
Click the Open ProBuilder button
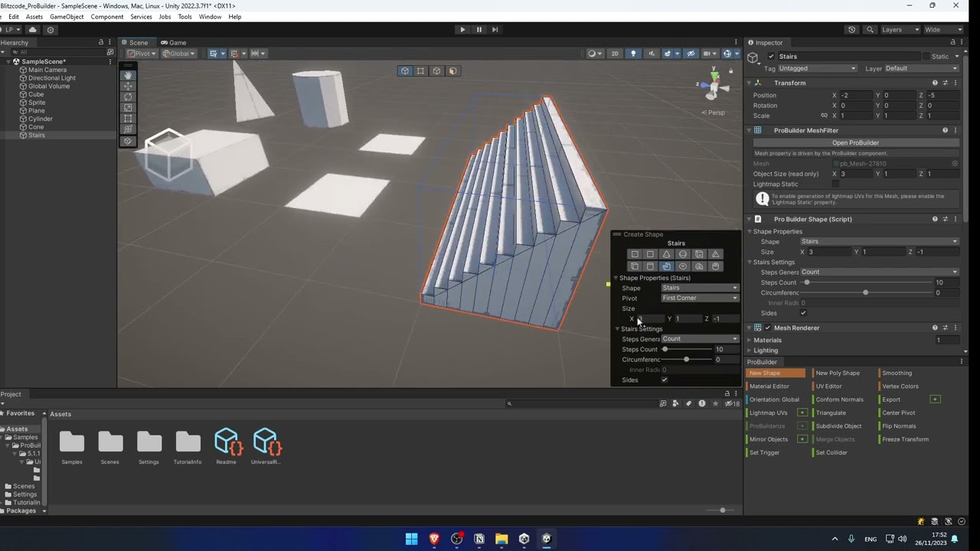(x=855, y=143)
